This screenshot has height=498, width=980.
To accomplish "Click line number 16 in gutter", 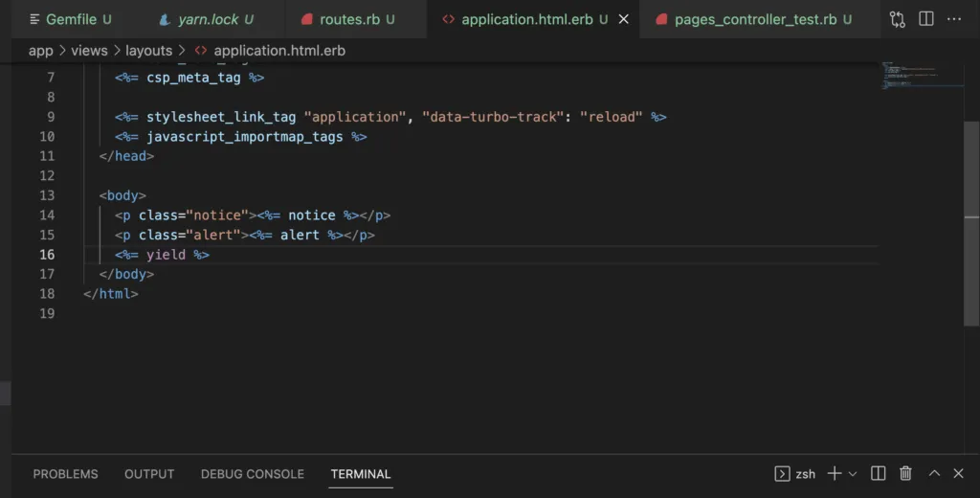I will click(47, 255).
